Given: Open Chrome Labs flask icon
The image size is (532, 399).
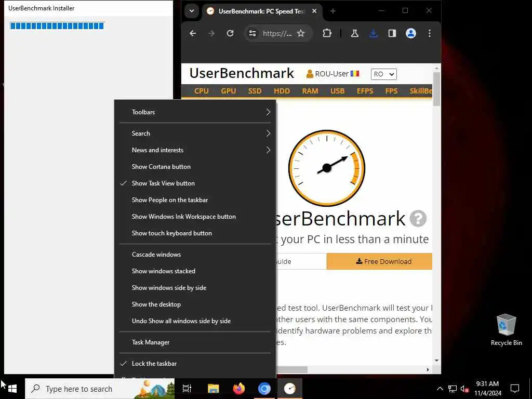Looking at the screenshot, I should tap(354, 33).
